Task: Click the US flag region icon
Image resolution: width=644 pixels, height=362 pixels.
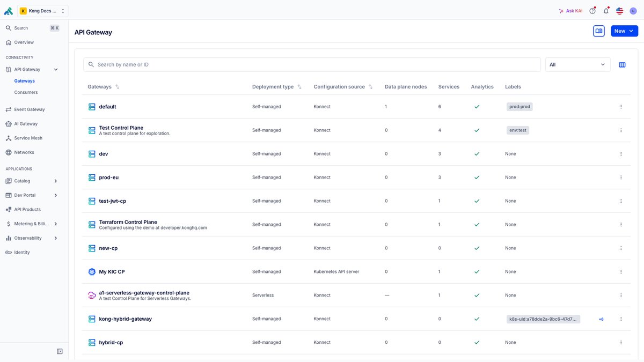Action: pos(619,11)
